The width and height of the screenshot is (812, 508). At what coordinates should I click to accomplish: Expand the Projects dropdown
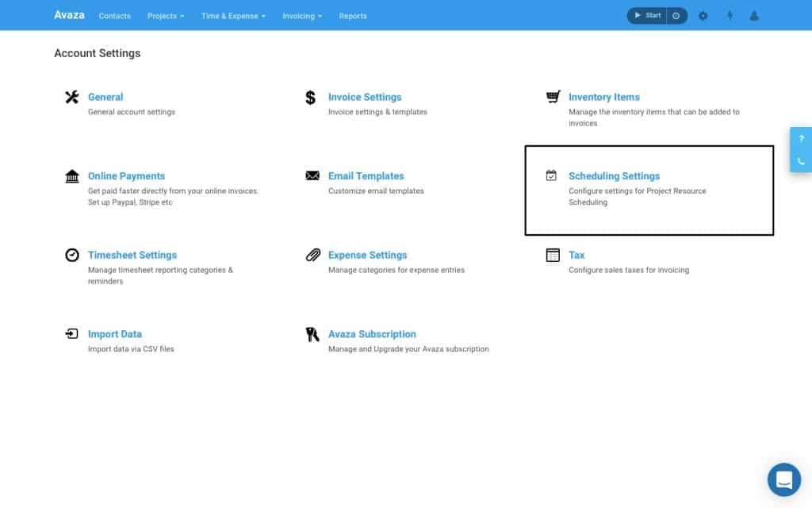coord(165,15)
